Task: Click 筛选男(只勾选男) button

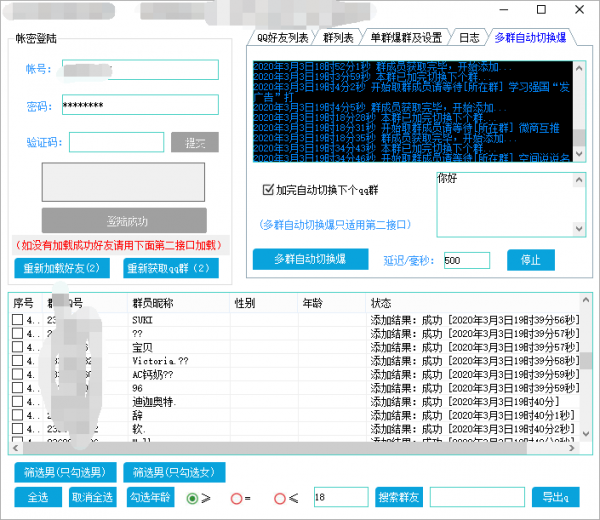Action: [x=65, y=473]
